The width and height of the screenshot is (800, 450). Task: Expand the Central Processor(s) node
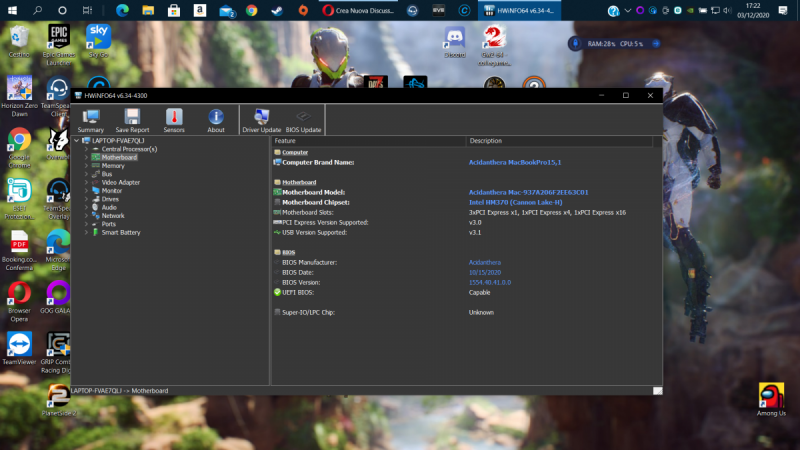pos(86,149)
